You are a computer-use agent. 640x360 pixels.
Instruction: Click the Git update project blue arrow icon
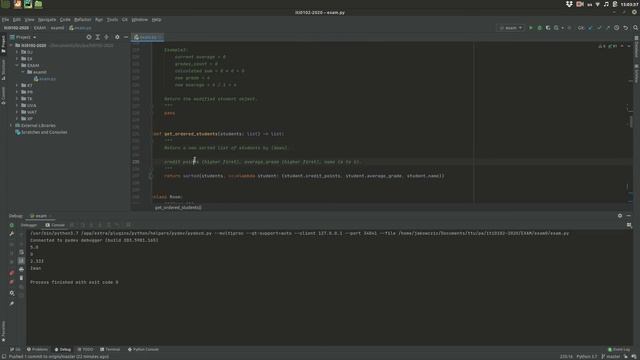point(590,28)
